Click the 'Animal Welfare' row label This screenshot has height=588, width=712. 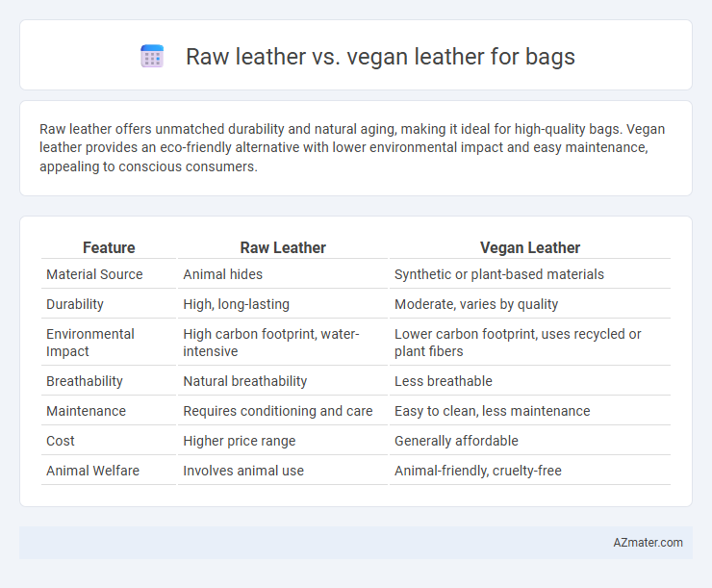(x=92, y=471)
